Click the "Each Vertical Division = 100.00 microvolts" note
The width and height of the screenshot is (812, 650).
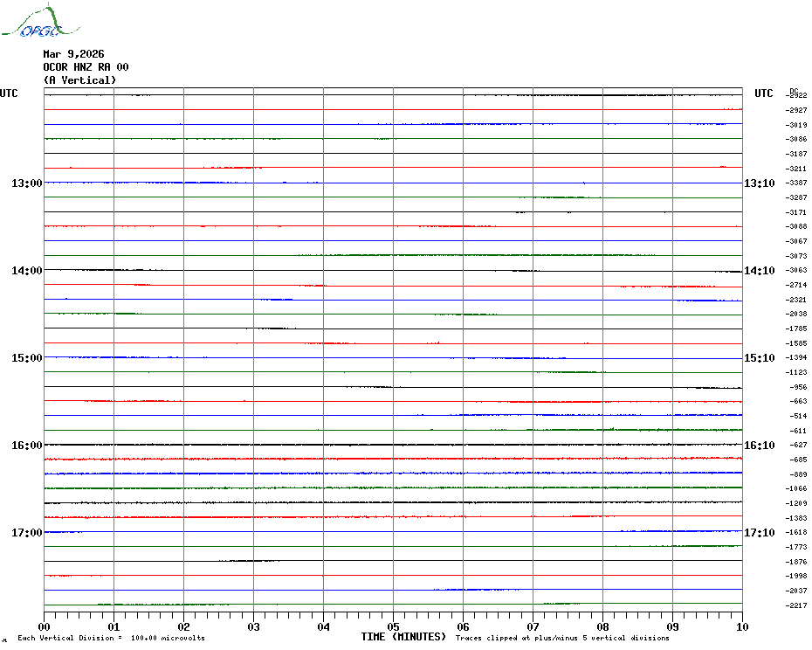112,638
